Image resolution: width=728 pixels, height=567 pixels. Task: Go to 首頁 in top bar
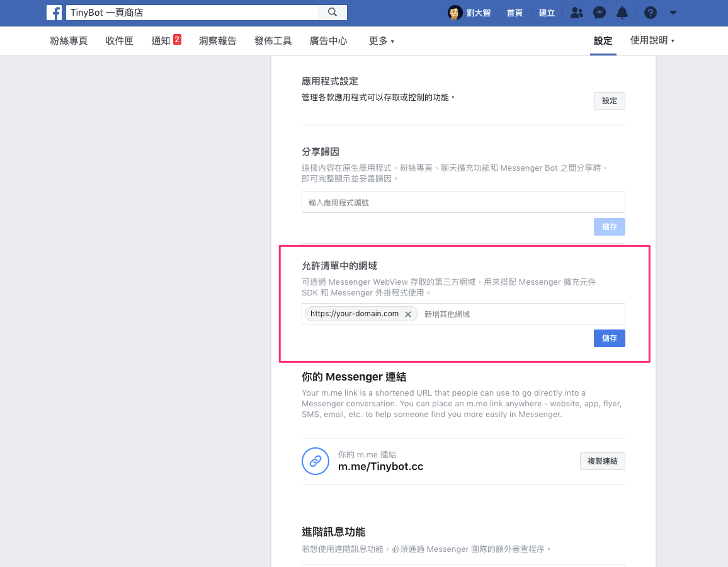(515, 13)
